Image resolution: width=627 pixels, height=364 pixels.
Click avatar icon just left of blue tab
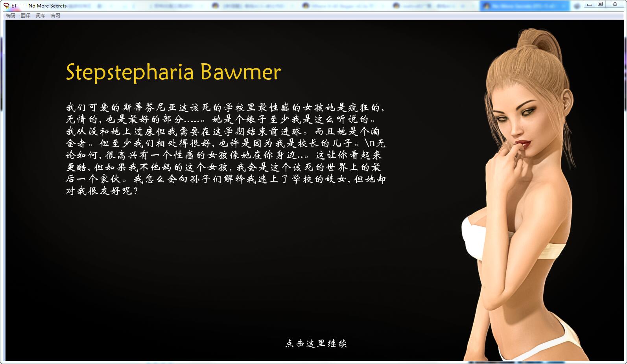pos(396,6)
